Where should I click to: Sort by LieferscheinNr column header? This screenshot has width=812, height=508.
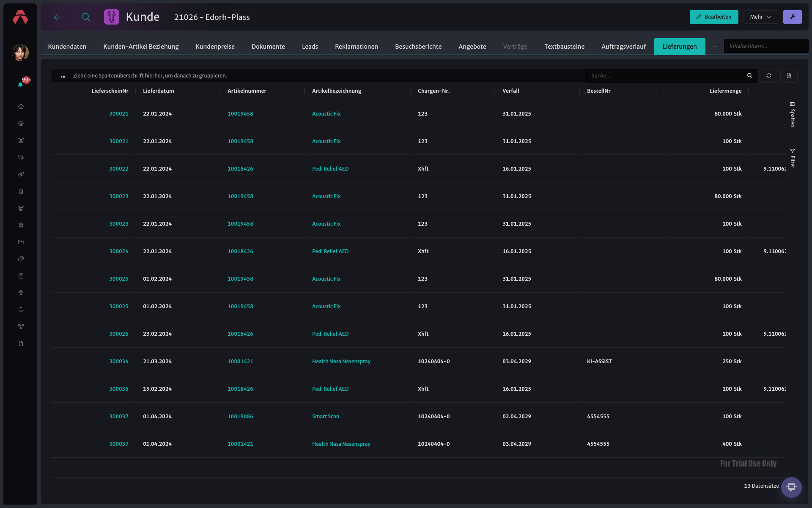110,91
